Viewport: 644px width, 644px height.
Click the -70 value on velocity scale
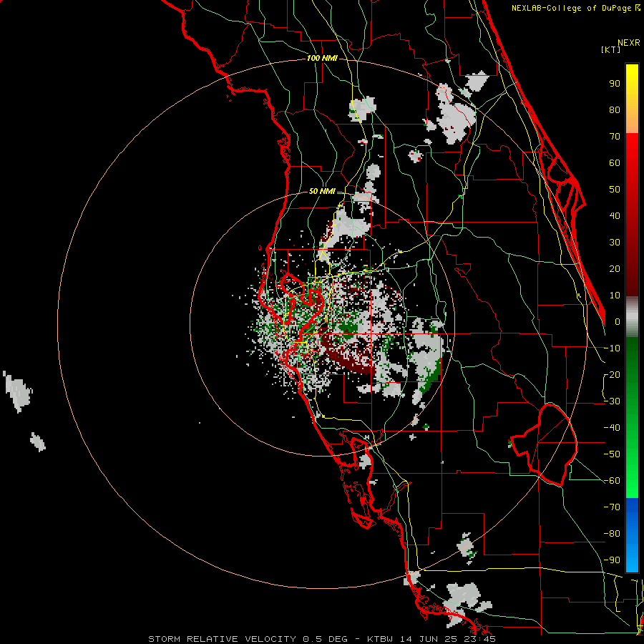[612, 507]
